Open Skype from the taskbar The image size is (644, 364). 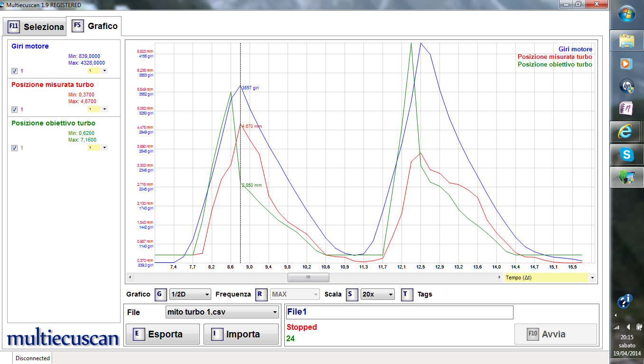(x=626, y=154)
